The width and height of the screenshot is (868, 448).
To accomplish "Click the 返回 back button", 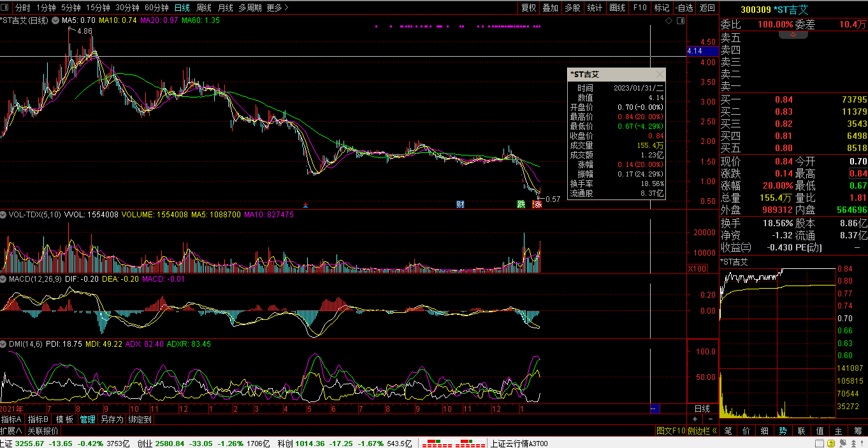I will (707, 8).
